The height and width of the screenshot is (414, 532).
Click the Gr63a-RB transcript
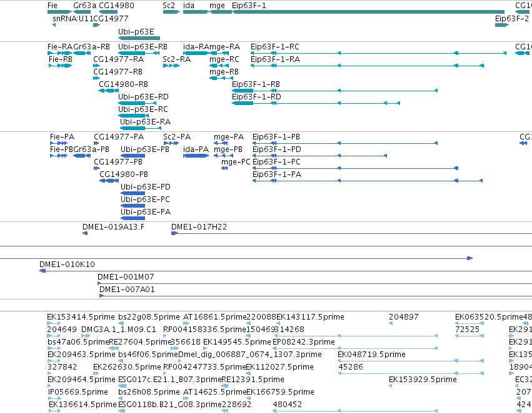click(82, 53)
